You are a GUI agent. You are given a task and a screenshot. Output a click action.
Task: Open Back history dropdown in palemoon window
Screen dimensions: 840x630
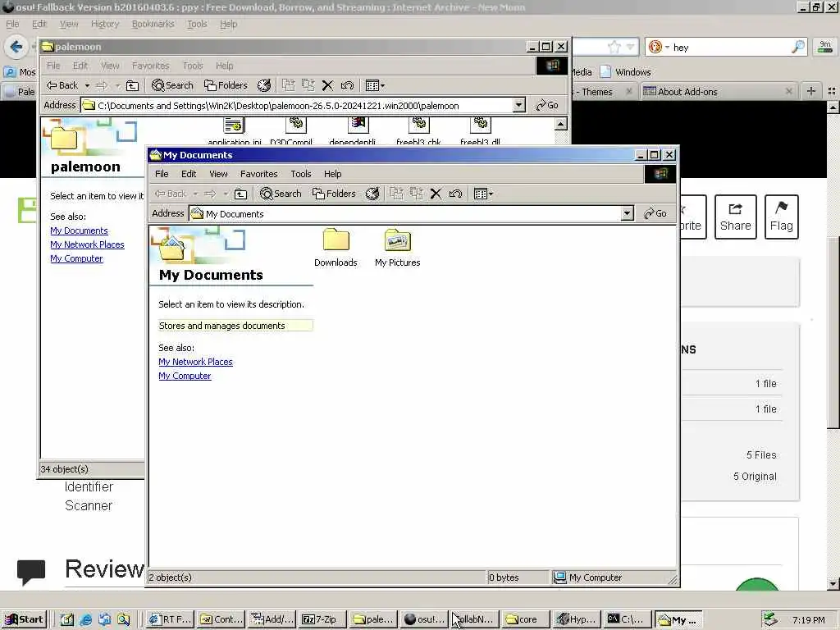87,85
